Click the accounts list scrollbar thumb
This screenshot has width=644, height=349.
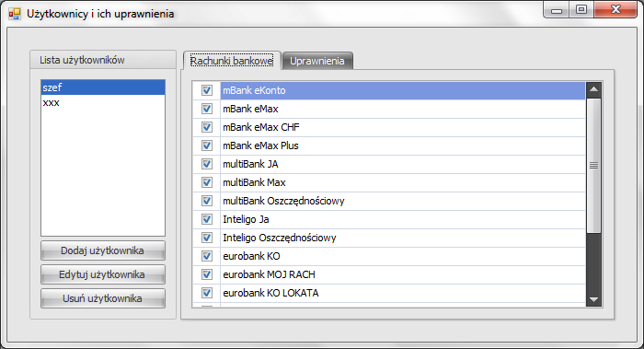[594, 165]
